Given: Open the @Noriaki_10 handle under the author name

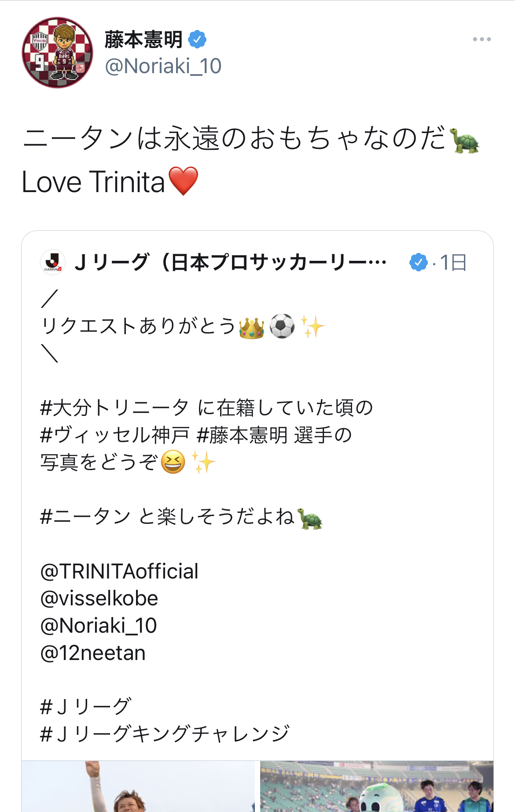Looking at the screenshot, I should click(x=163, y=67).
